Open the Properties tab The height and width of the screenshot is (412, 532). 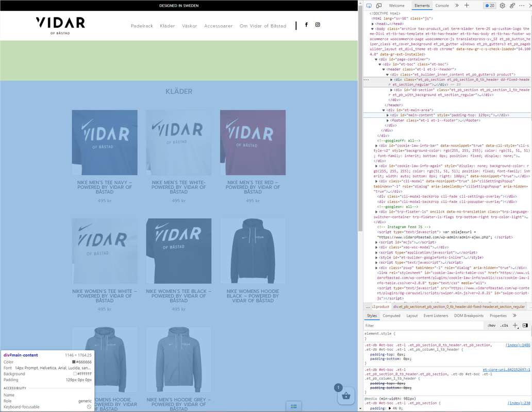click(x=498, y=315)
